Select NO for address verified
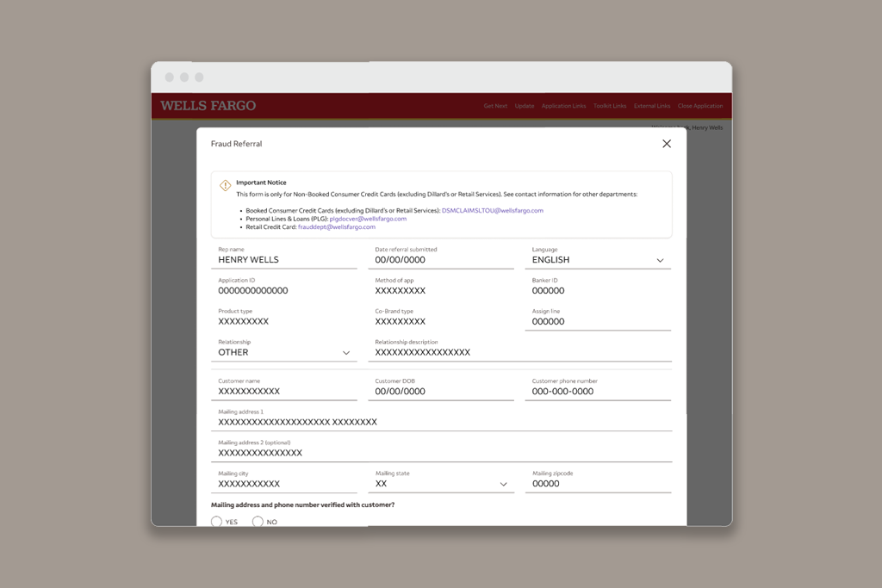Image resolution: width=882 pixels, height=588 pixels. tap(258, 522)
